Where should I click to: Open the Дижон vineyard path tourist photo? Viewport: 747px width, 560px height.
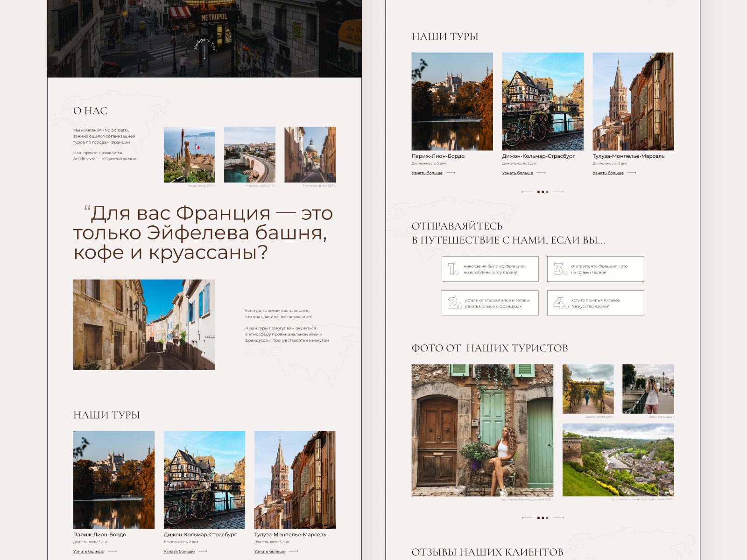(x=588, y=389)
